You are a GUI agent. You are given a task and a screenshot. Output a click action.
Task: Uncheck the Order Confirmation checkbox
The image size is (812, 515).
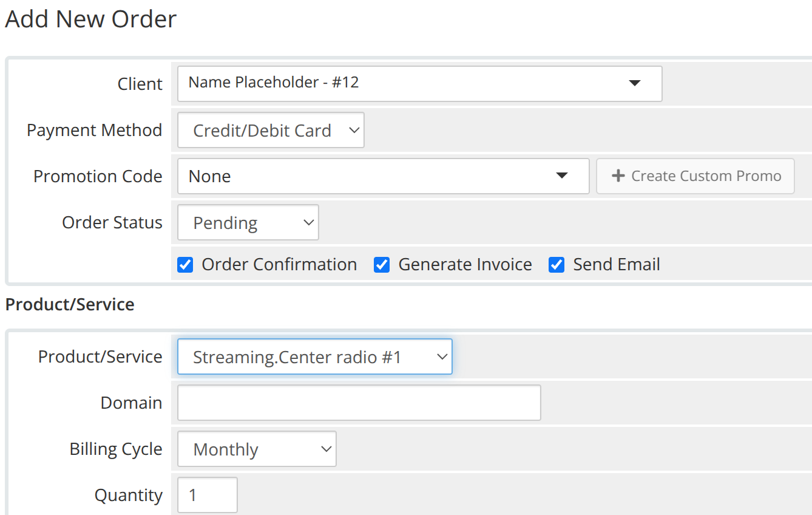click(x=185, y=265)
